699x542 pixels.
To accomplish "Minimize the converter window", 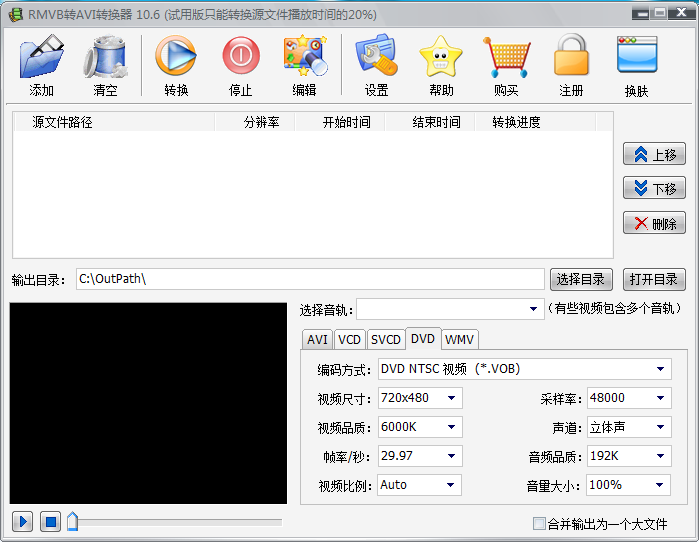I will [x=641, y=13].
